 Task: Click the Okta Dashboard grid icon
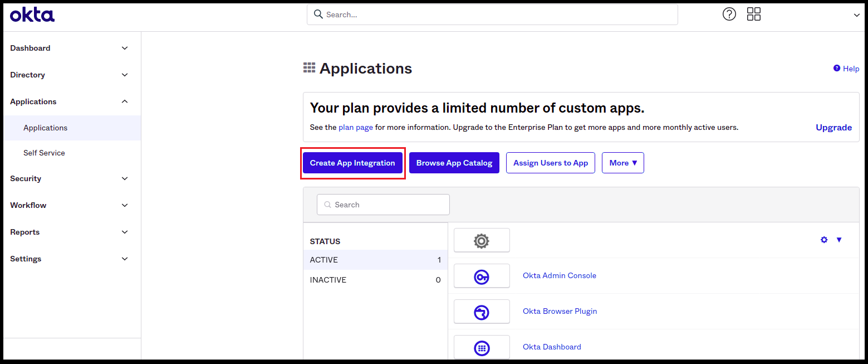pyautogui.click(x=482, y=346)
